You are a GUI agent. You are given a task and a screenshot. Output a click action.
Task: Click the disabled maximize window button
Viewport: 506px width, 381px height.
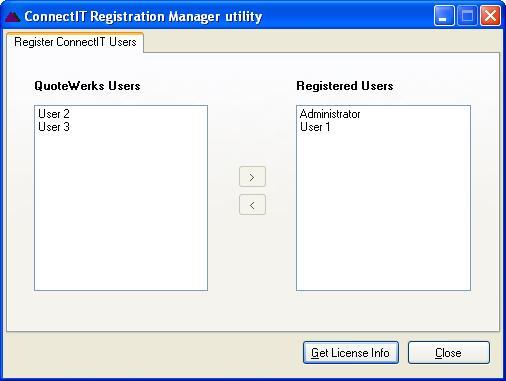point(467,15)
